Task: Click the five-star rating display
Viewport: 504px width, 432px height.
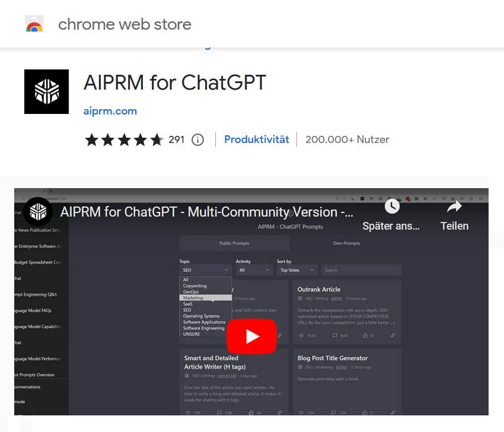Action: click(x=124, y=140)
